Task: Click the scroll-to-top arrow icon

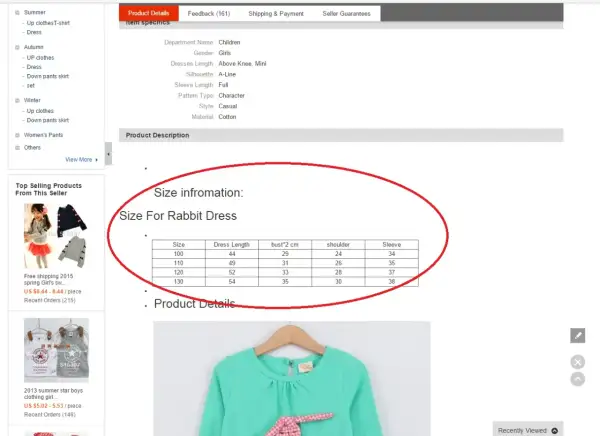Action: tap(577, 379)
